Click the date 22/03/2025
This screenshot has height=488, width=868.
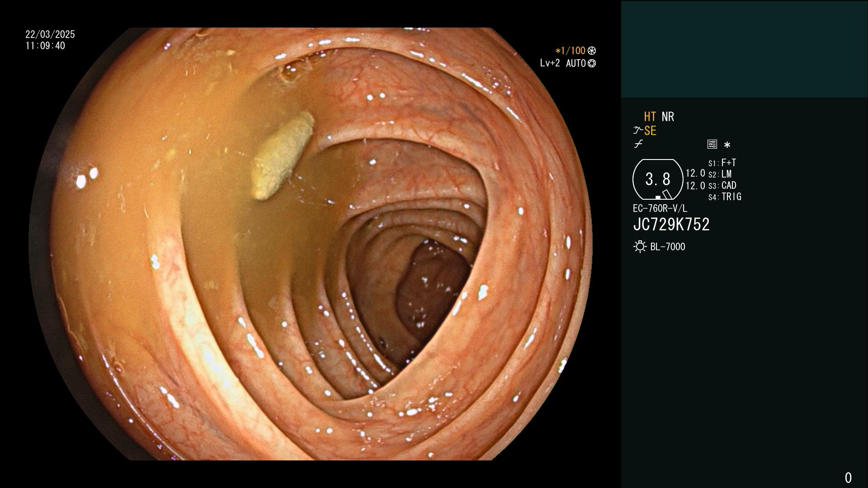point(50,34)
